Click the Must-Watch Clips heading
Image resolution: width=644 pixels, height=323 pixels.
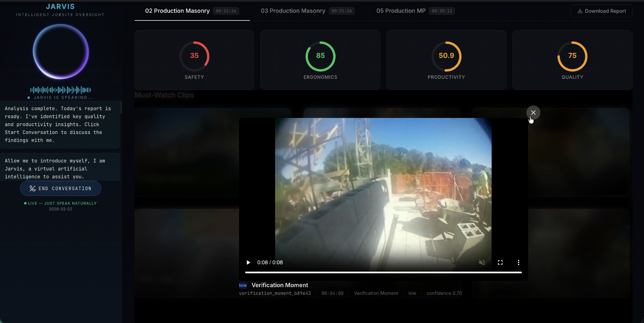click(164, 95)
